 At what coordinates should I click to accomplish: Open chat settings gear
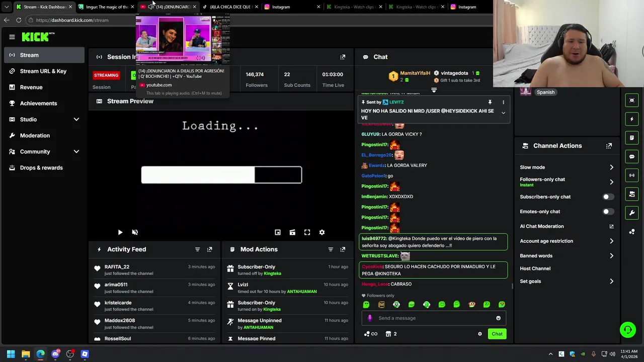pos(479,334)
